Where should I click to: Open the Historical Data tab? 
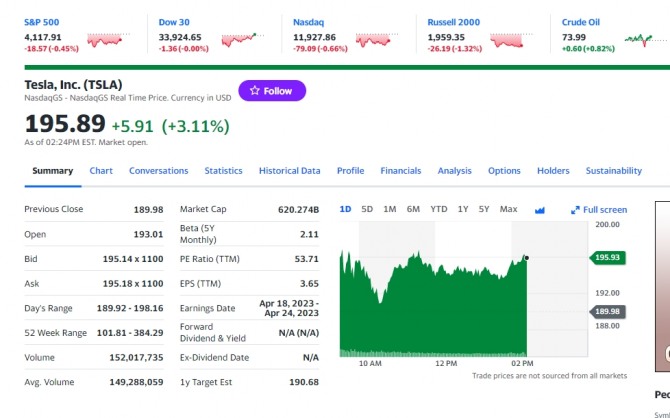point(289,171)
